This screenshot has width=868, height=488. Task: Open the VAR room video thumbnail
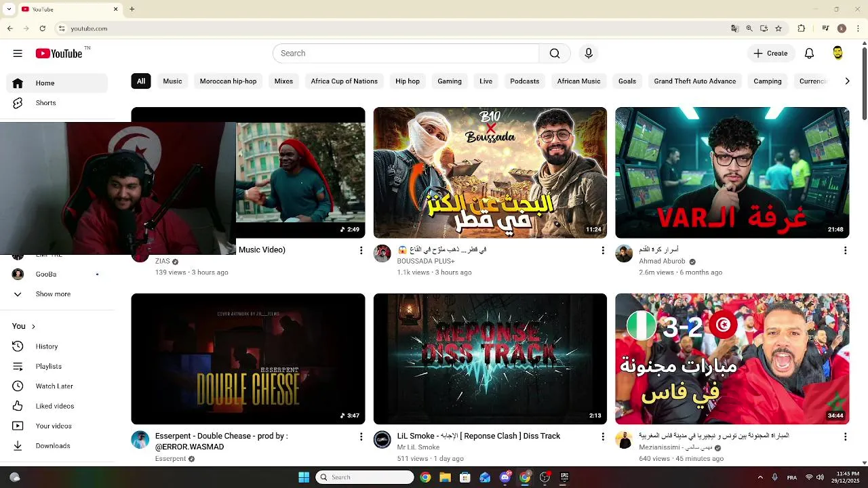click(x=732, y=172)
